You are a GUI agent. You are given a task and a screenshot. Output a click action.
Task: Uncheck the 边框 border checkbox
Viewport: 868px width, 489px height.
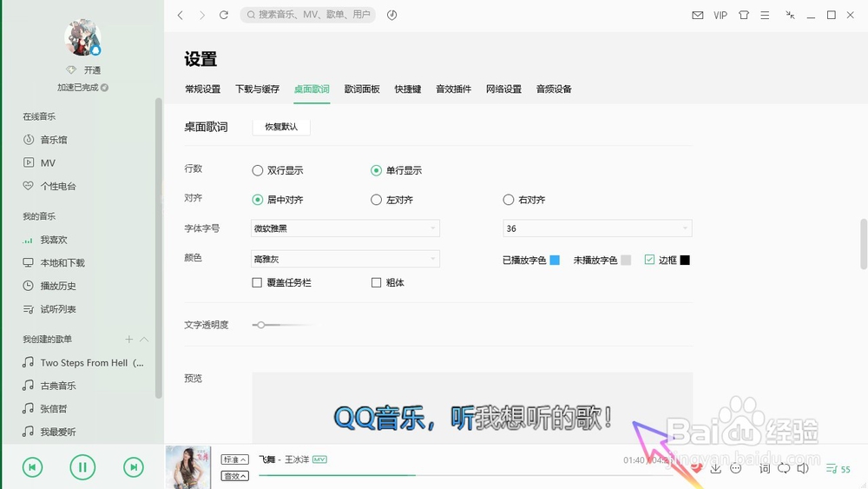(x=649, y=260)
